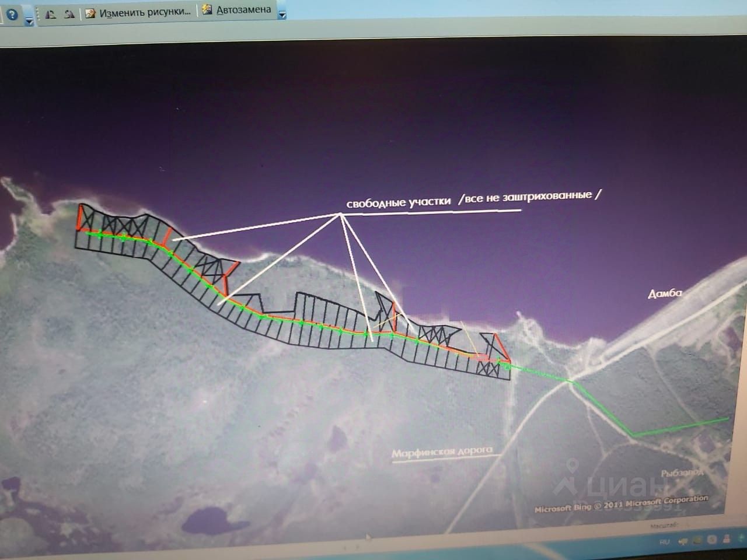This screenshot has width=747, height=560.
Task: Click the round orange tray icon
Action: tap(712, 540)
